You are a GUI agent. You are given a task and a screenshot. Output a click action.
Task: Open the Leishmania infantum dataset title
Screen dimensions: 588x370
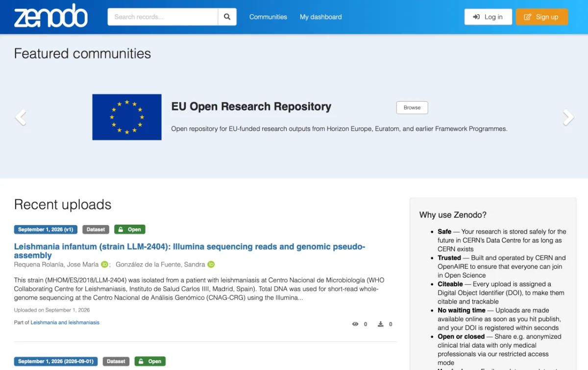pos(190,251)
